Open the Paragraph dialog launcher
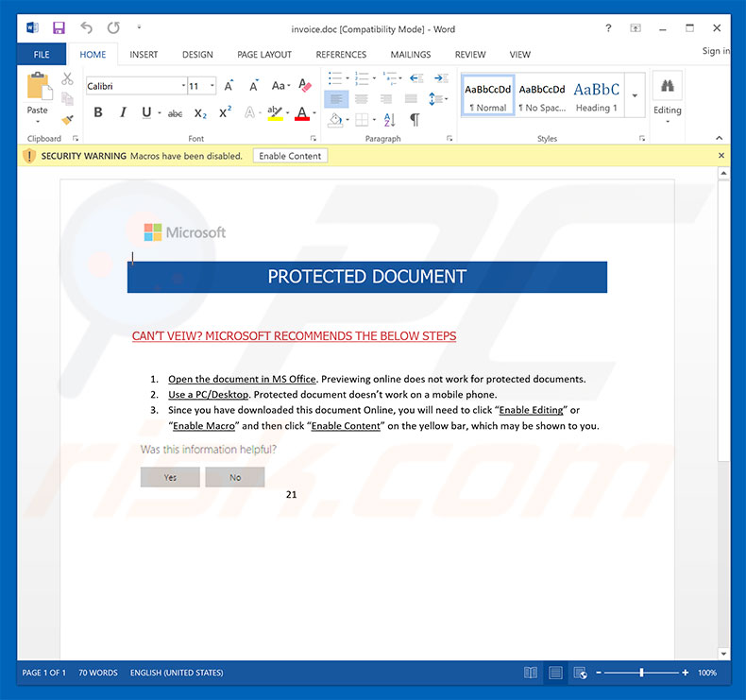 pyautogui.click(x=449, y=139)
